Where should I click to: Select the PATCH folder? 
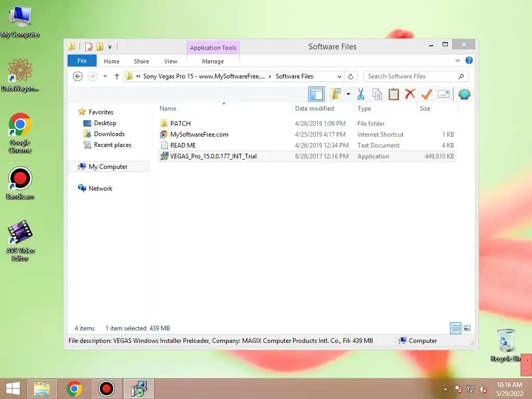(x=307, y=124)
